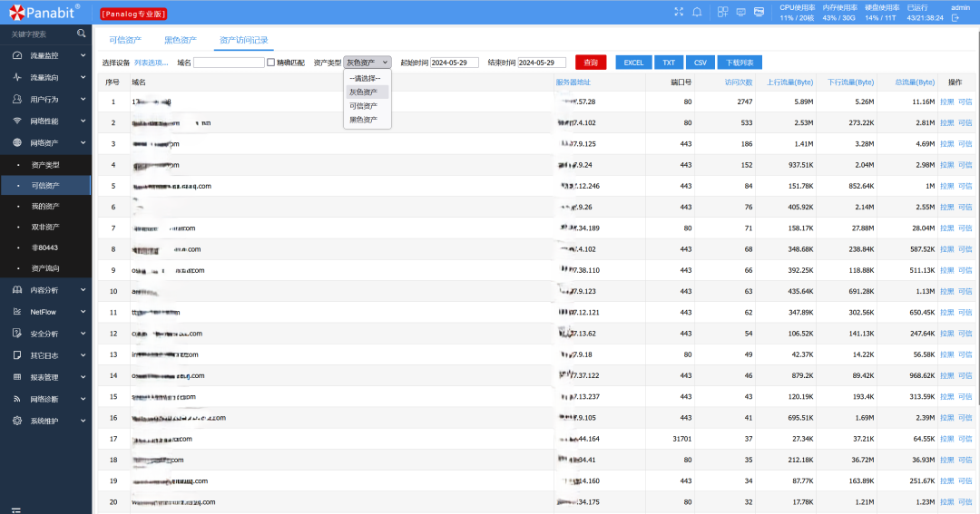Click the 流量监控 gauge icon
980x514 pixels.
pyautogui.click(x=17, y=55)
